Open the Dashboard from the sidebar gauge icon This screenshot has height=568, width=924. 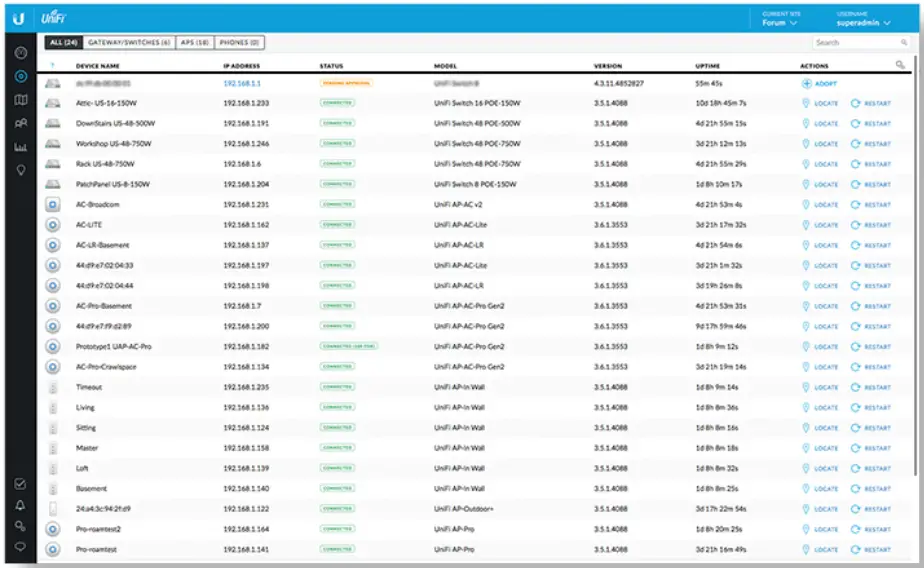21,53
